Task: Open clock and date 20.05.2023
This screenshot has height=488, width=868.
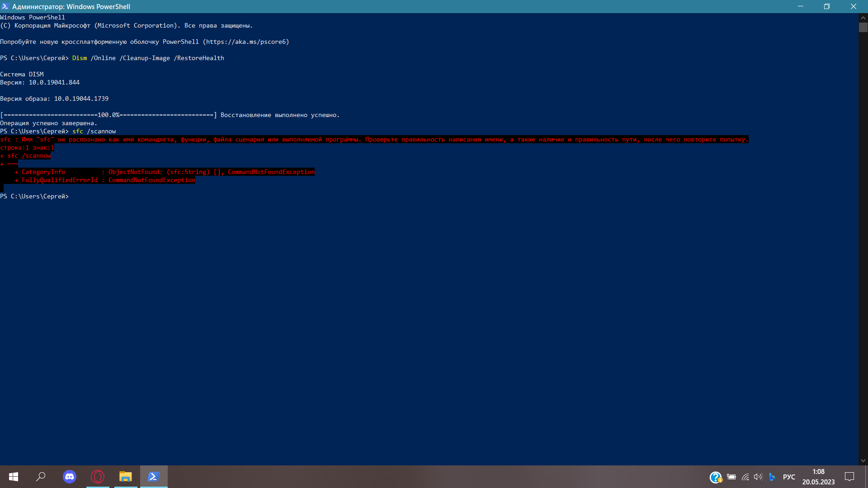Action: [818, 477]
